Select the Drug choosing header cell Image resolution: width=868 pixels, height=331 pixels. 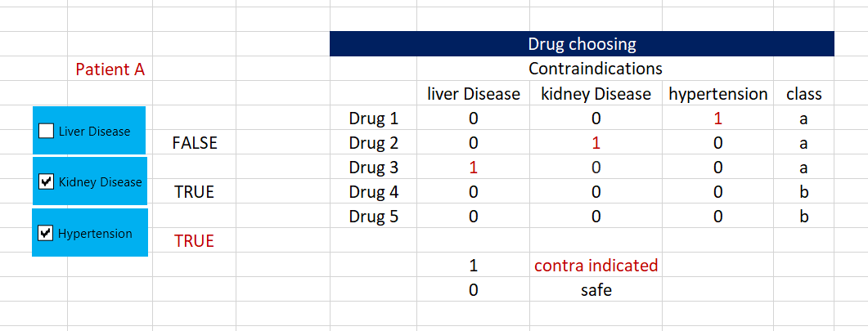coord(582,44)
